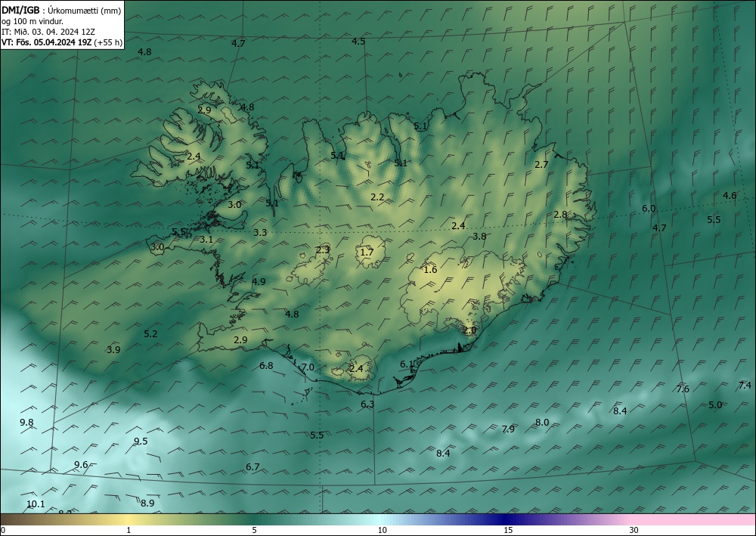
Task: Select the 1.6 value on the large glacier
Action: (x=430, y=269)
